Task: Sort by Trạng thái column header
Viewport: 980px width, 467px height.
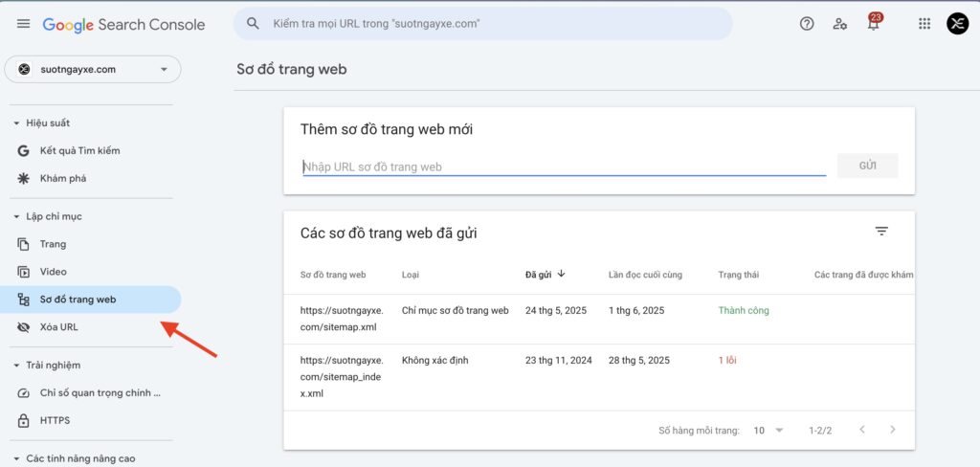Action: point(739,275)
